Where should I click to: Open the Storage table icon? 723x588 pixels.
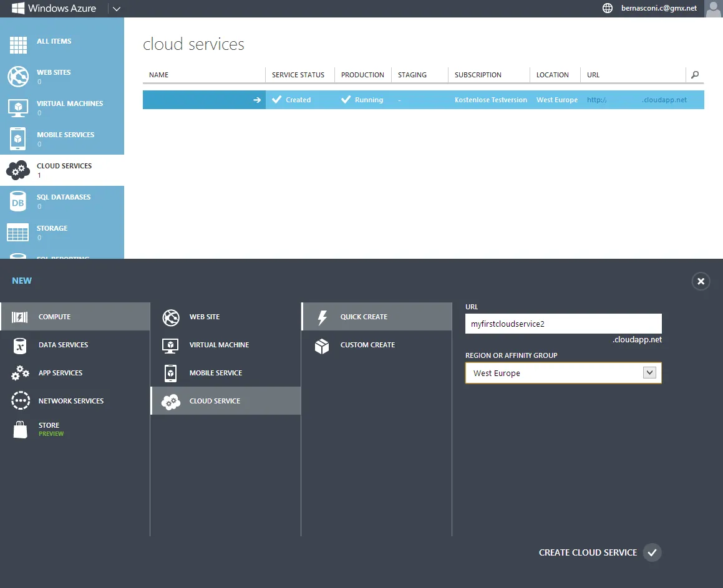point(18,232)
